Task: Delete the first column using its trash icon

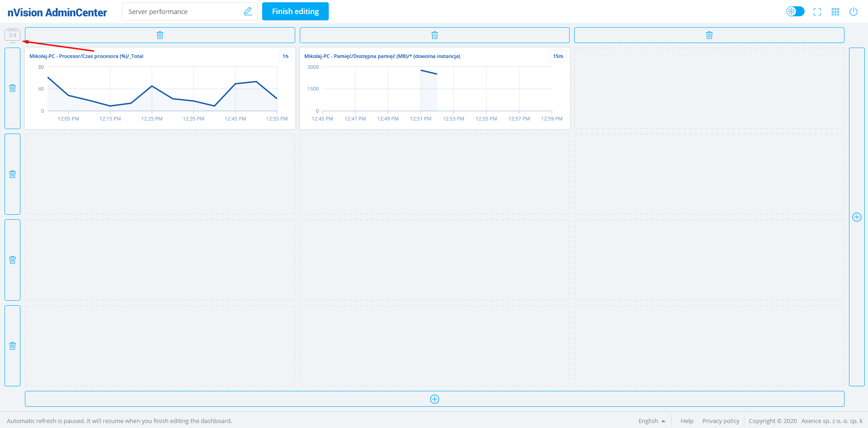Action: pyautogui.click(x=160, y=35)
